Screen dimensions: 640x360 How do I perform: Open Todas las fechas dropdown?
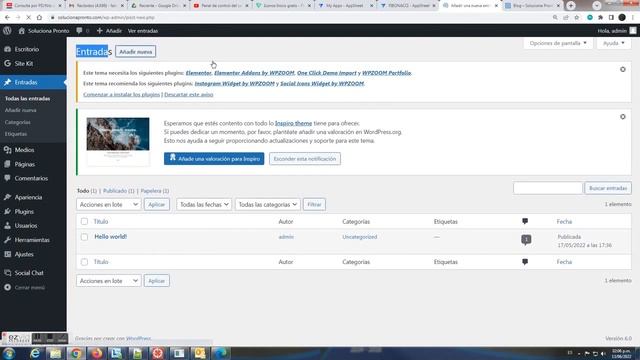pos(204,204)
